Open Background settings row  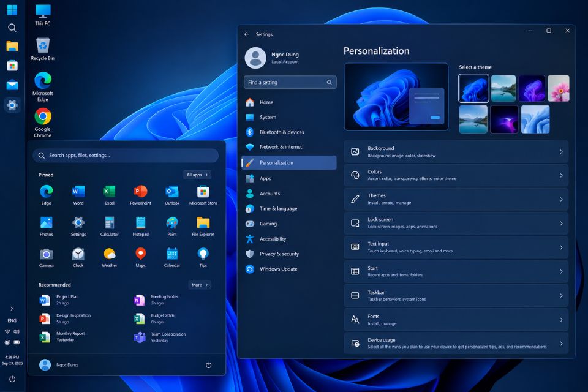(456, 151)
